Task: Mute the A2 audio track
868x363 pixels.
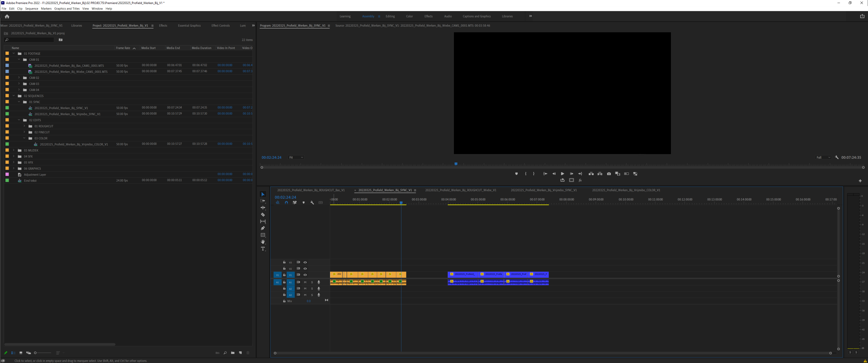Action: 305,288
